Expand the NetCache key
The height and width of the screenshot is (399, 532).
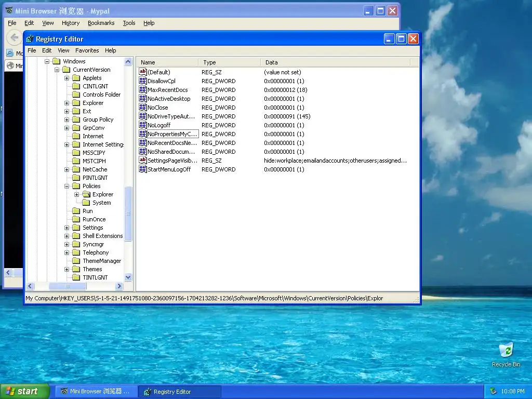point(67,169)
